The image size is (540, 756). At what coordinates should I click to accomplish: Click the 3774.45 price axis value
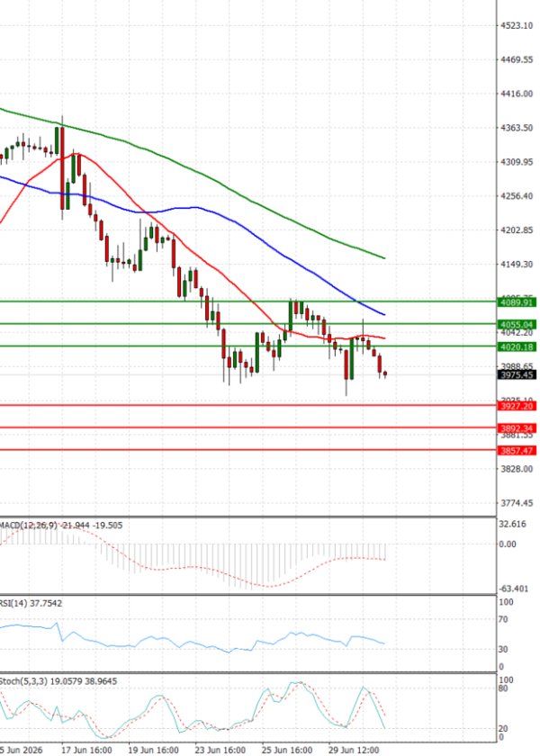point(517,503)
